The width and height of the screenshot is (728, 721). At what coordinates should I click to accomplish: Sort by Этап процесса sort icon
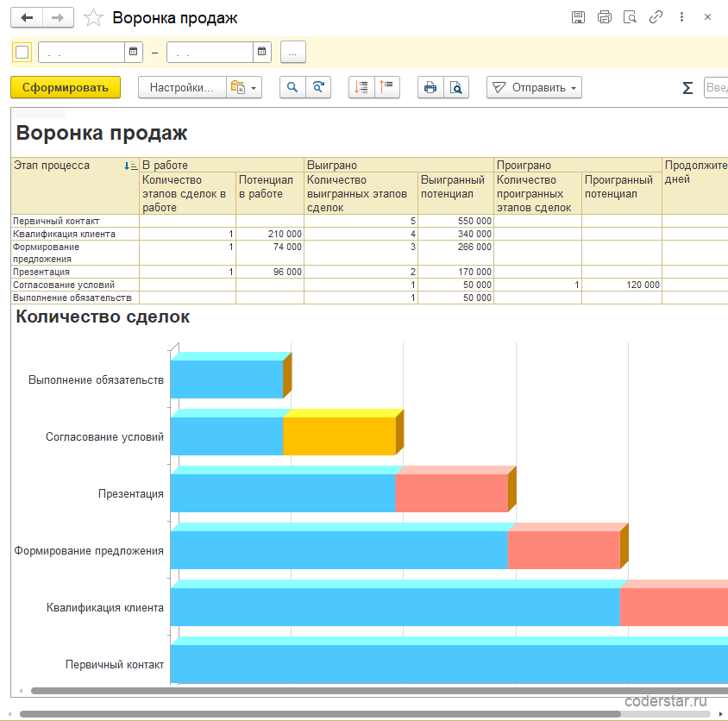coord(131,166)
